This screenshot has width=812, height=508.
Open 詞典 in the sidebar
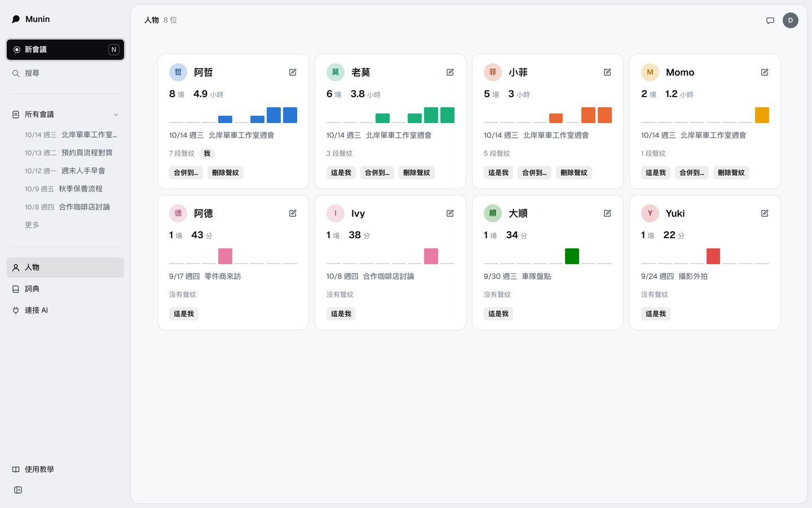click(x=65, y=289)
